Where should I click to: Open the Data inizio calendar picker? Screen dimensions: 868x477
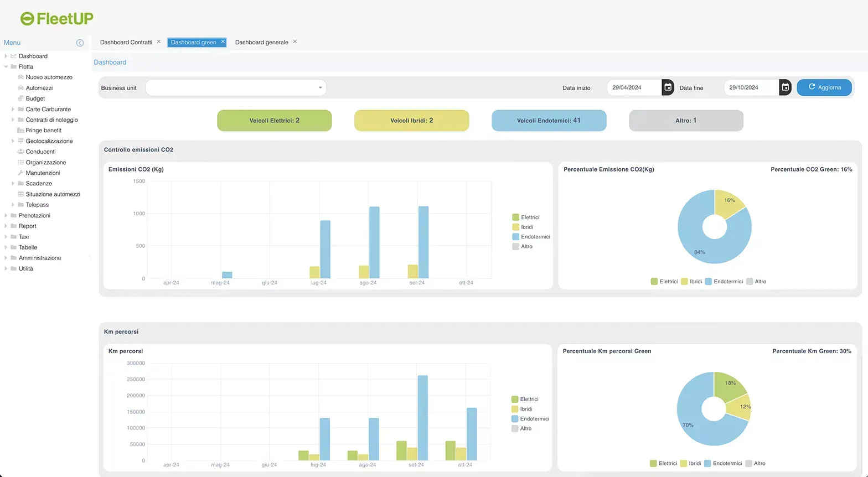668,87
